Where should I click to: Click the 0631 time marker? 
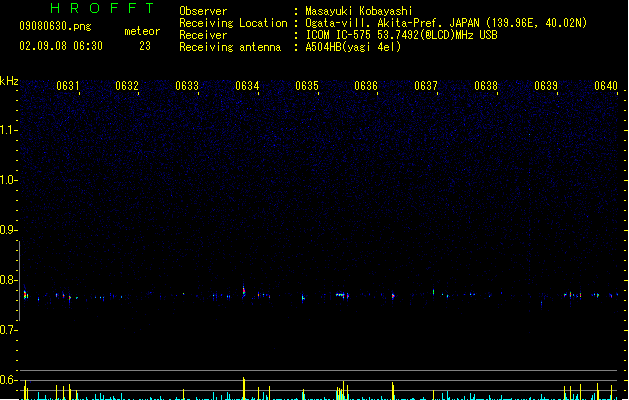[67, 86]
